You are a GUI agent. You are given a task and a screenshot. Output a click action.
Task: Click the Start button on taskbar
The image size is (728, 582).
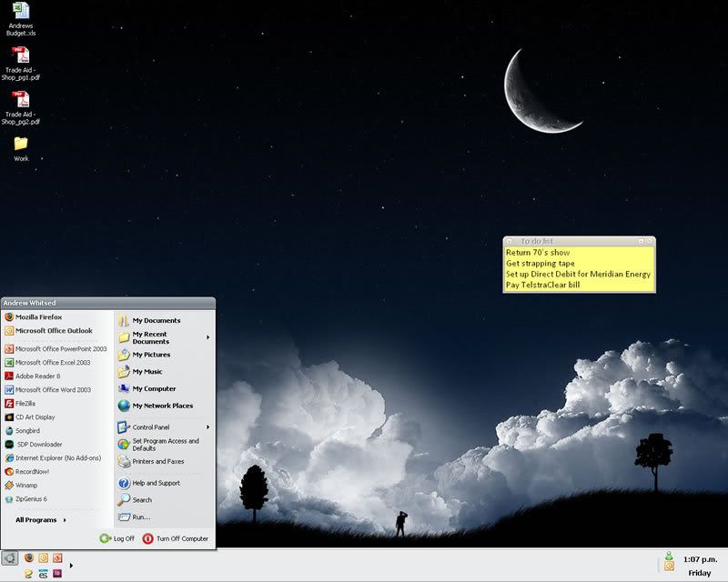point(10,557)
